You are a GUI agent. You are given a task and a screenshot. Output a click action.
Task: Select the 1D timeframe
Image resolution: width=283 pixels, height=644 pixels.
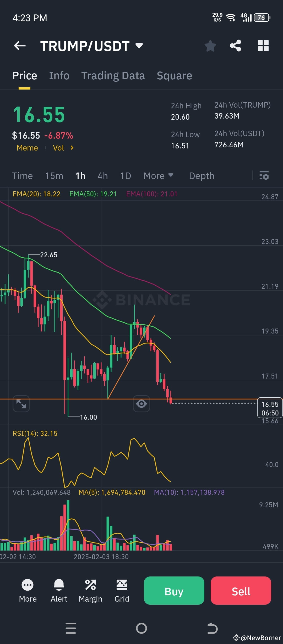pyautogui.click(x=126, y=176)
